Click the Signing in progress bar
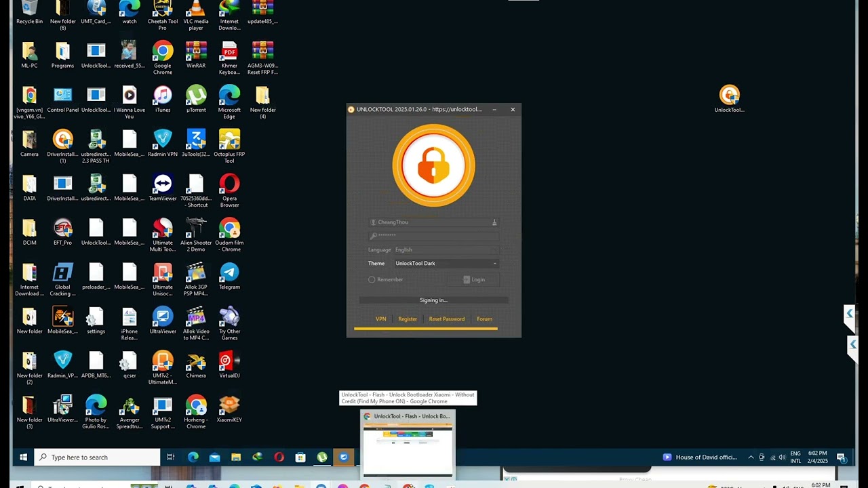 coord(433,300)
